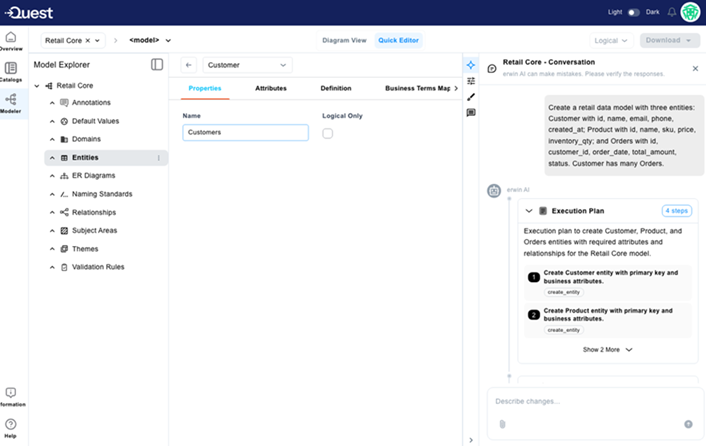Image resolution: width=706 pixels, height=446 pixels.
Task: Close the Retail Core conversation panel
Action: [695, 68]
